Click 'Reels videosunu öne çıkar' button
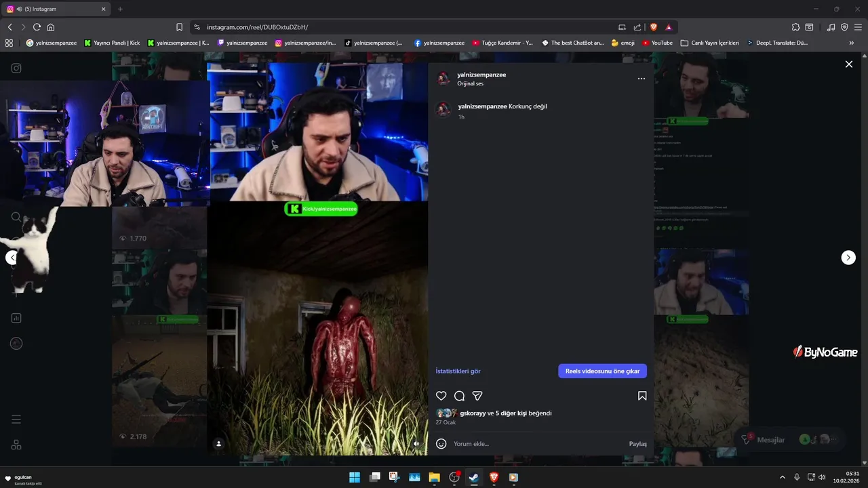Image resolution: width=868 pixels, height=488 pixels. [x=603, y=371]
